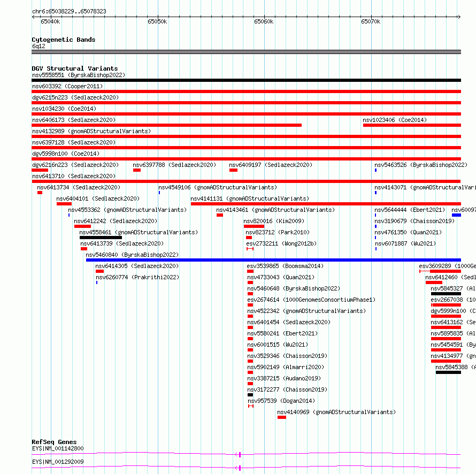Click nsv4558461 (gnomADStructuralVariants) label
This screenshot has height=474, width=476.
tap(139, 232)
